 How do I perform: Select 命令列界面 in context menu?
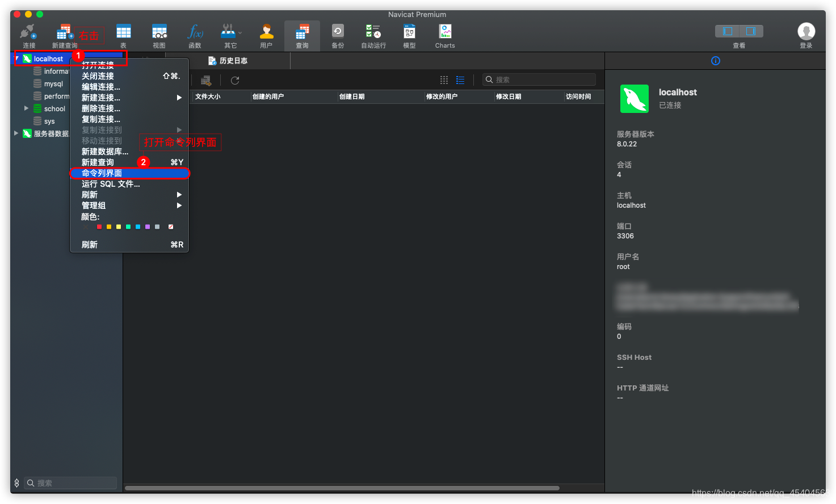pos(129,173)
